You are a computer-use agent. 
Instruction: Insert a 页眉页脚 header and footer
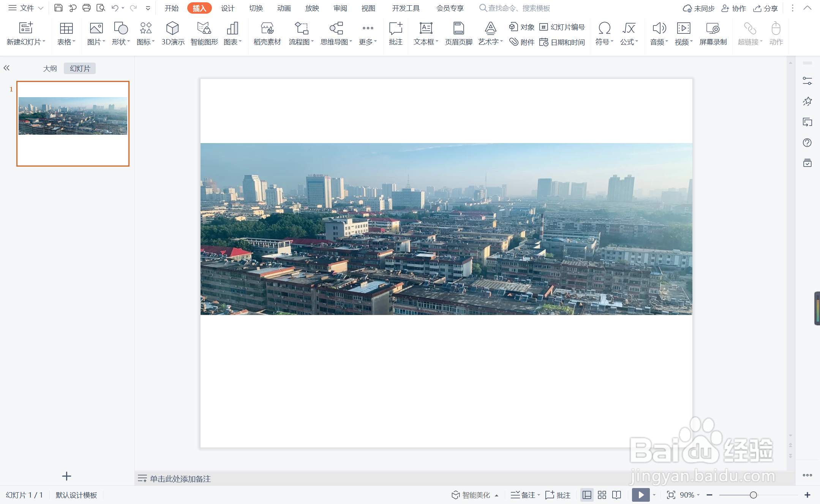pos(458,33)
